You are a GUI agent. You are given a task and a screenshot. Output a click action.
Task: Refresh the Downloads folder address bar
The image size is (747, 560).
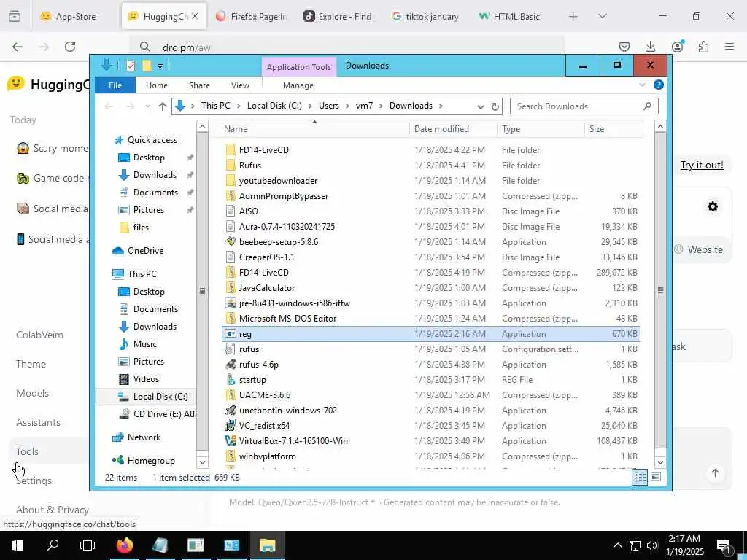495,106
